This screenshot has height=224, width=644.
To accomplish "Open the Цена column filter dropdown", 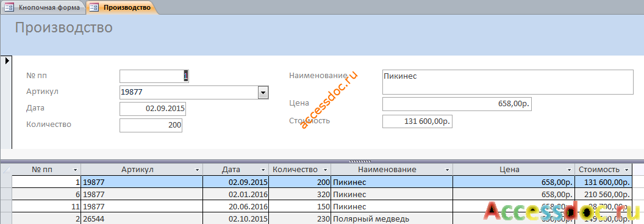I will 569,170.
